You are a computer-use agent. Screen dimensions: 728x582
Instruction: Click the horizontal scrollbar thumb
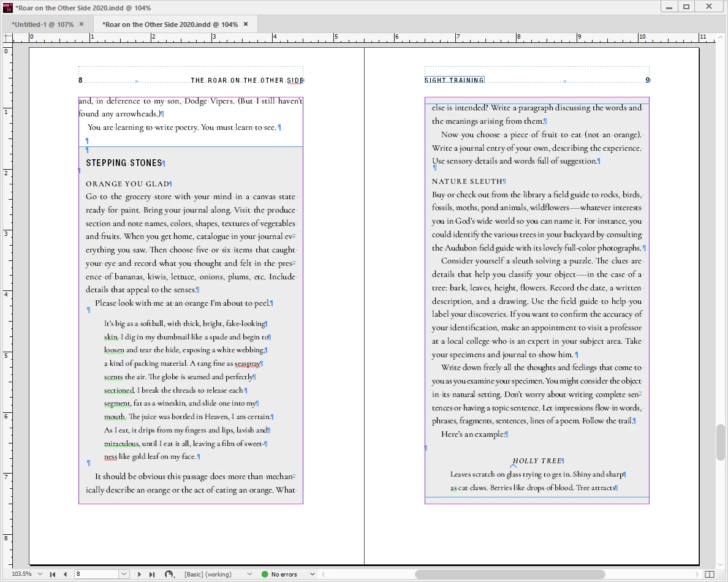(510, 574)
